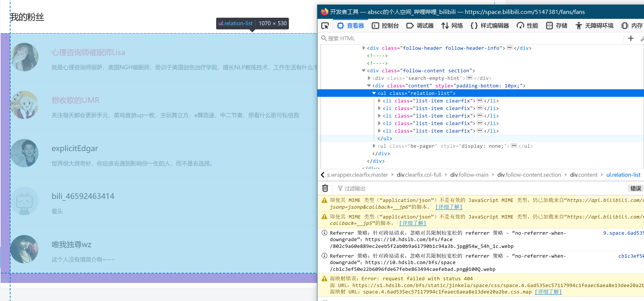
Task: Select div.follow-main in the breadcrumb
Action: point(469,175)
